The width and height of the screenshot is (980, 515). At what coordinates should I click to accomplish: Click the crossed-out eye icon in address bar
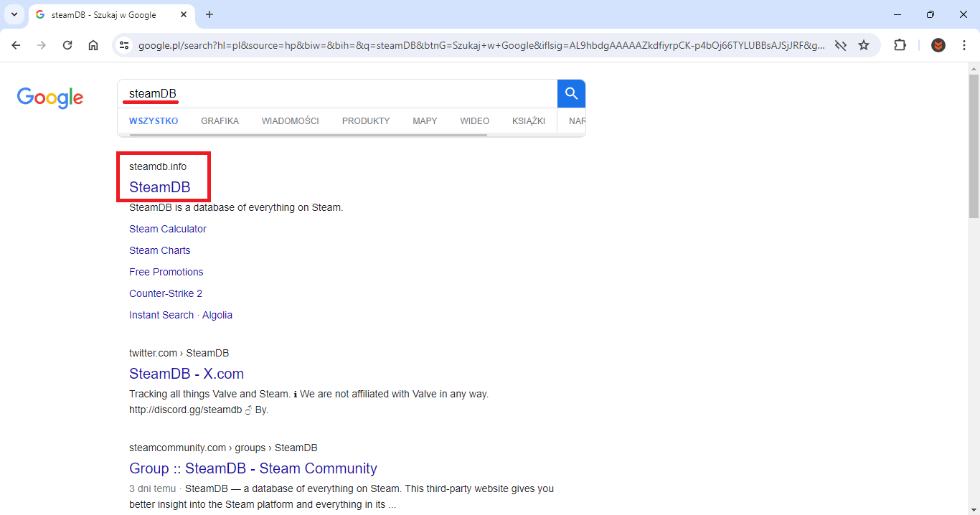point(840,45)
